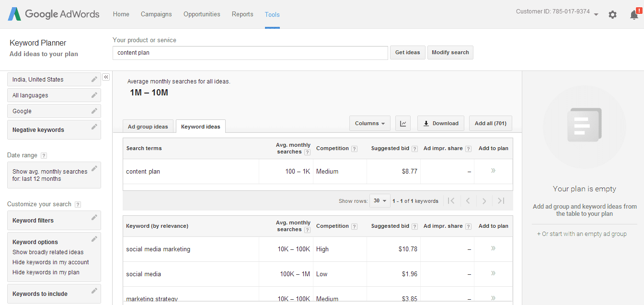Screen dimensions: 644x305
Task: Edit the Google network setting
Action: pyautogui.click(x=94, y=111)
